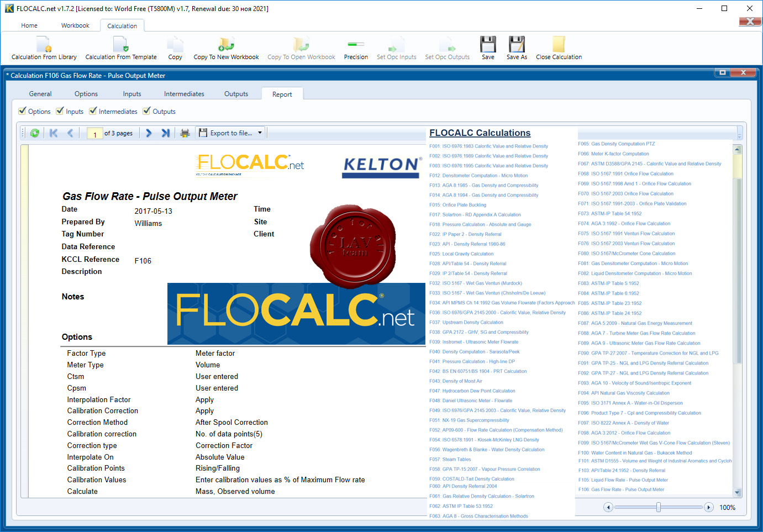Image resolution: width=763 pixels, height=532 pixels.
Task: Switch to the Intermediates tab
Action: click(x=184, y=94)
